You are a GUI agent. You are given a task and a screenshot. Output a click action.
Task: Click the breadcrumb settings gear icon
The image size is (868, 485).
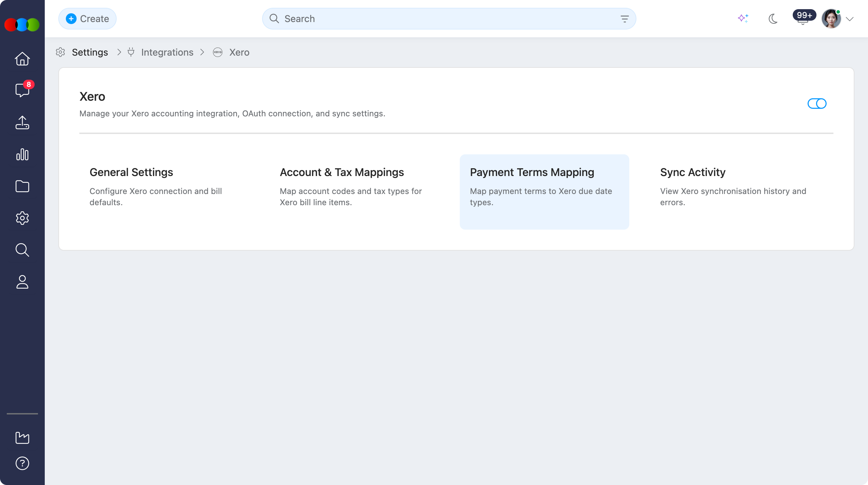click(60, 52)
